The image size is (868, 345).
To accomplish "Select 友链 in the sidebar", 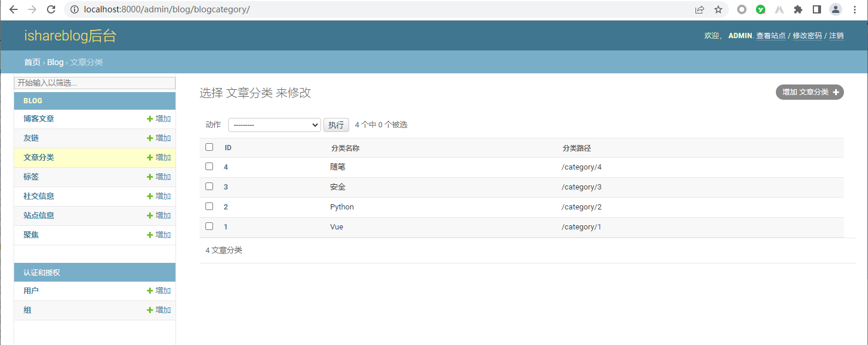I will pyautogui.click(x=31, y=138).
